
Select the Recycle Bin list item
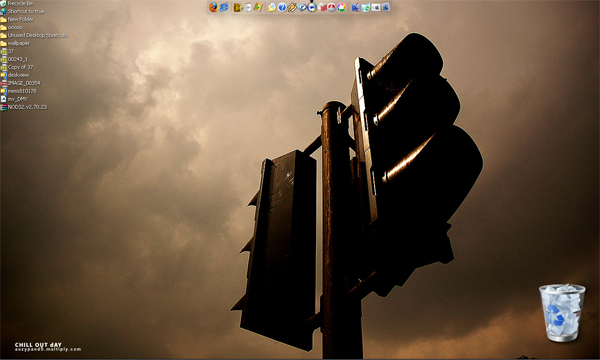pyautogui.click(x=17, y=3)
